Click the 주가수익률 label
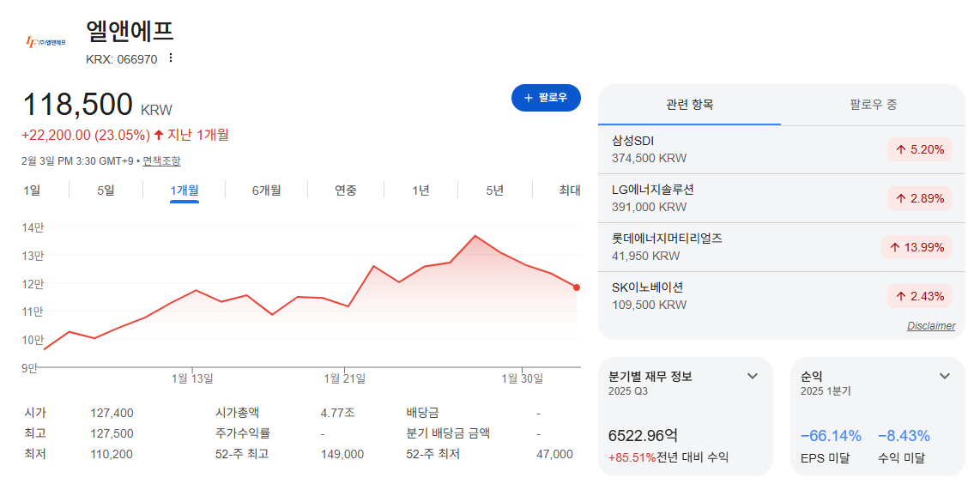 pos(243,433)
